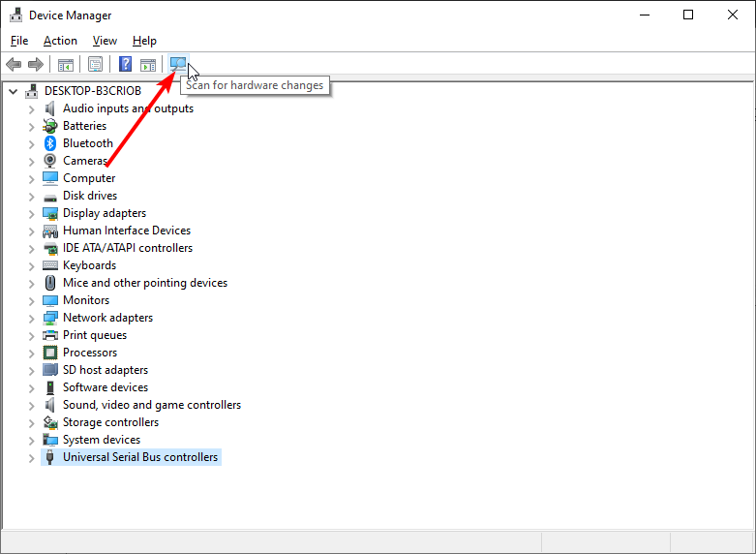Collapse the DESKTOP-B3CRIOB root node
The width and height of the screenshot is (756, 554).
tap(13, 91)
